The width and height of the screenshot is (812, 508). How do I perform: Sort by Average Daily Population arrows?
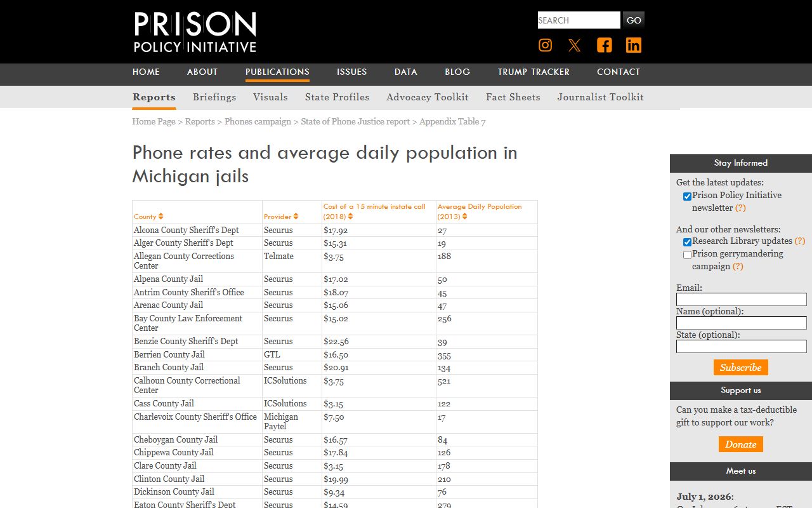(x=464, y=217)
